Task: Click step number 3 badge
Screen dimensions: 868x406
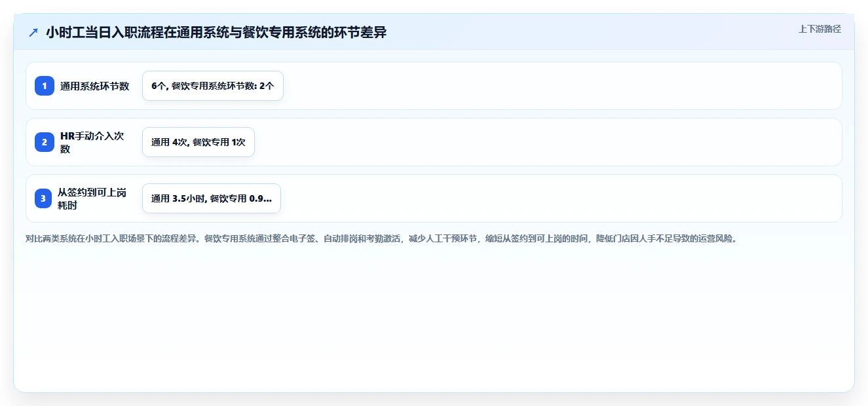Action: click(45, 198)
